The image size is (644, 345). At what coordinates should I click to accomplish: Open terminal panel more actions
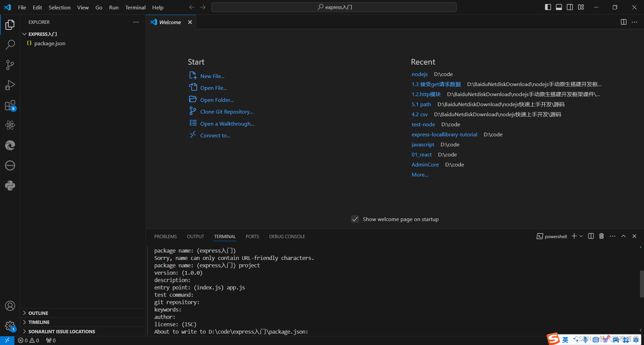[612, 236]
